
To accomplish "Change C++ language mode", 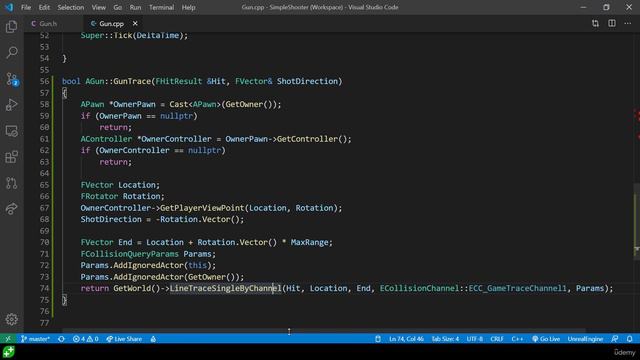I will (x=517, y=339).
